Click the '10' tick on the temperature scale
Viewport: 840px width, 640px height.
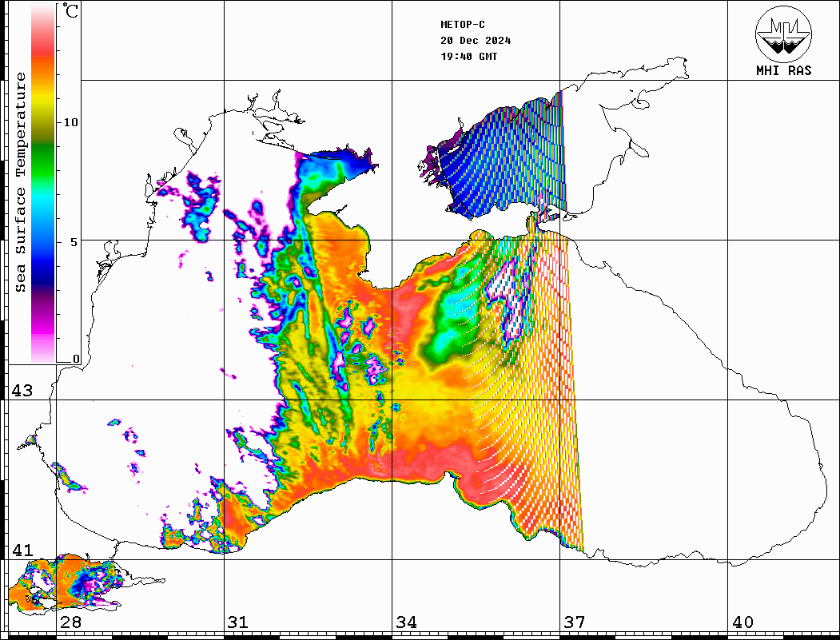point(70,122)
